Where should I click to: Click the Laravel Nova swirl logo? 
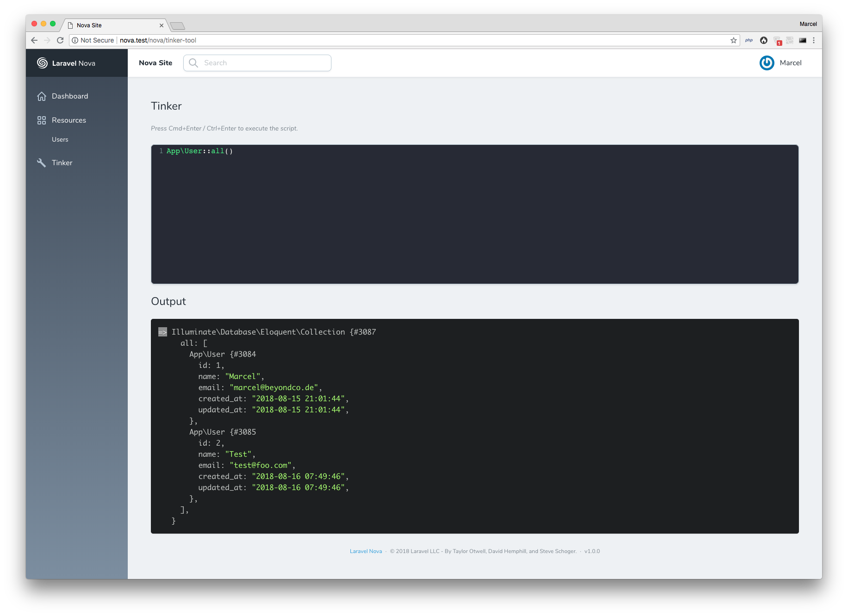click(42, 63)
